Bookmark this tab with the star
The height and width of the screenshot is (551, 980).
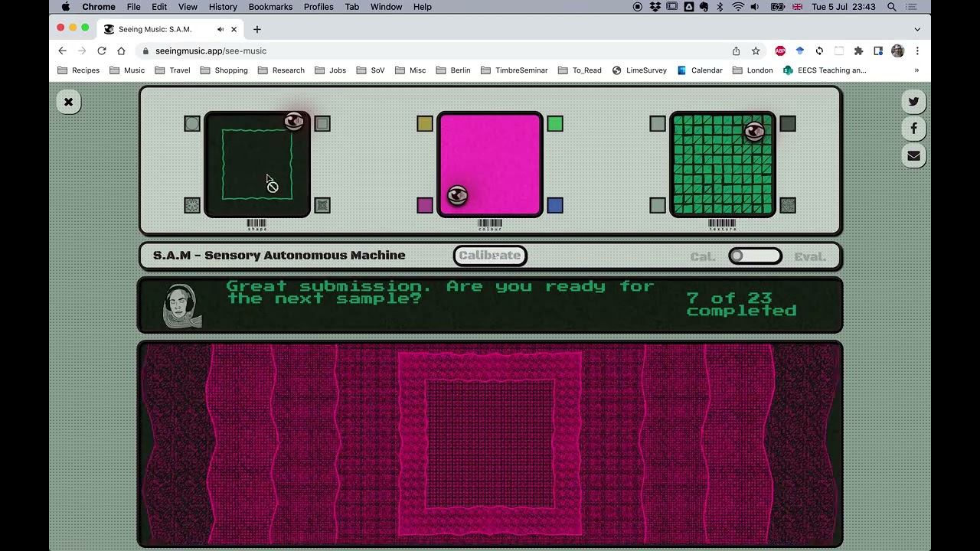click(x=756, y=51)
